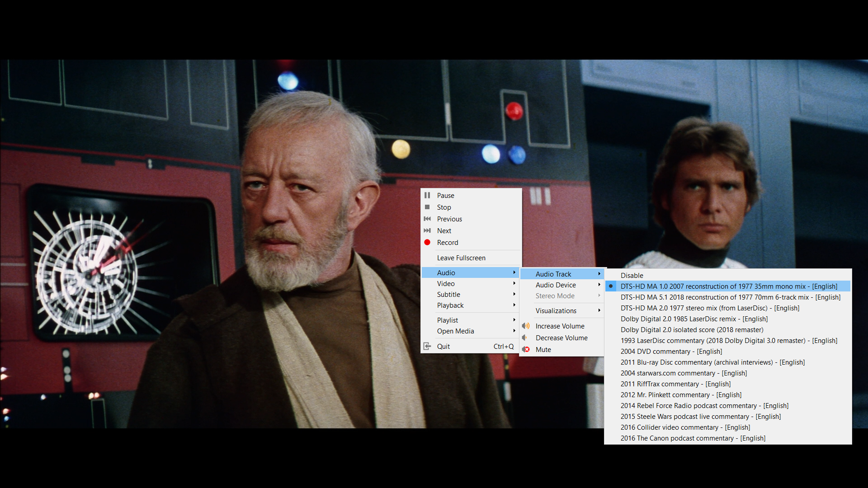Viewport: 868px width, 488px height.
Task: Click the Decrease Volume speaker icon
Action: [x=525, y=338]
